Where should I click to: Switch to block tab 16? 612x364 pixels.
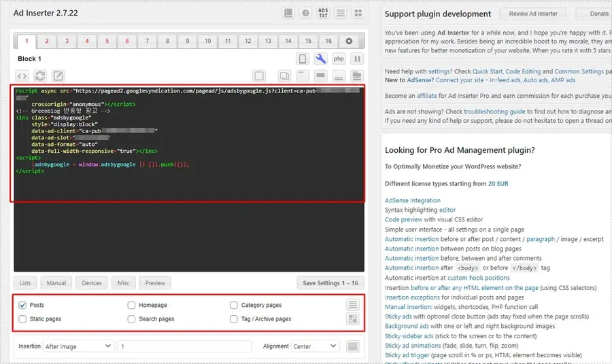click(328, 41)
